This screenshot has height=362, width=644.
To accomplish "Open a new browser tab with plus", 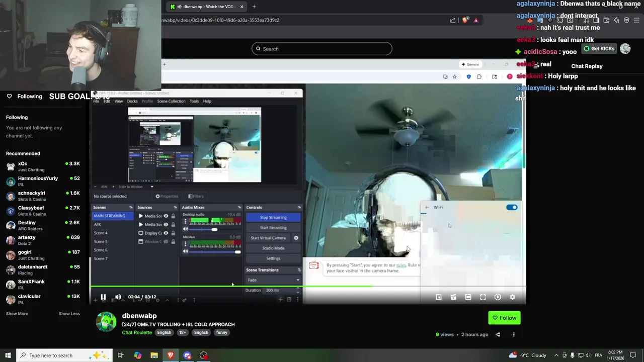I will click(x=254, y=7).
